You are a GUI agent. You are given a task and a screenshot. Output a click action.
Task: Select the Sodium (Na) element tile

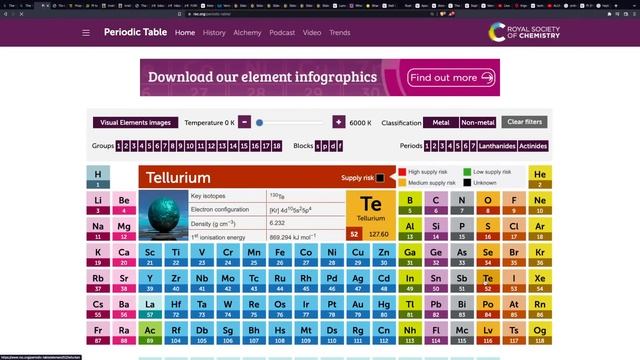click(98, 229)
